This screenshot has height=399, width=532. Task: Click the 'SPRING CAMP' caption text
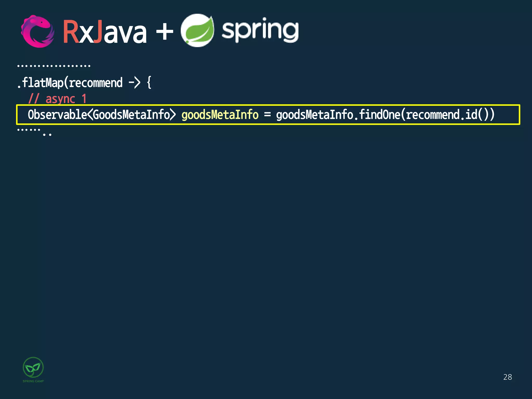(x=33, y=381)
